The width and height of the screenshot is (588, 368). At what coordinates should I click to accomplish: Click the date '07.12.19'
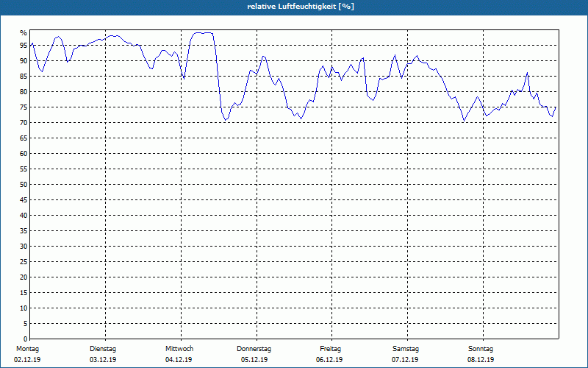pos(405,360)
